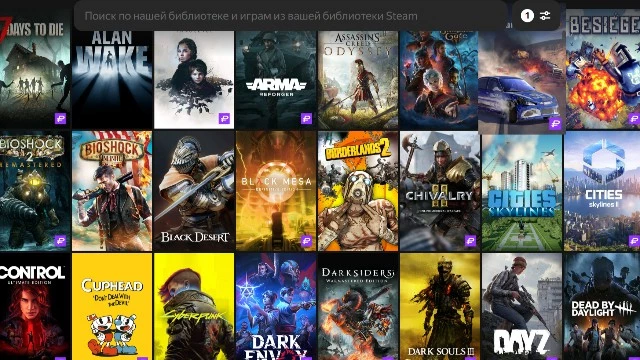
Task: Focus the library search input field
Action: click(291, 16)
